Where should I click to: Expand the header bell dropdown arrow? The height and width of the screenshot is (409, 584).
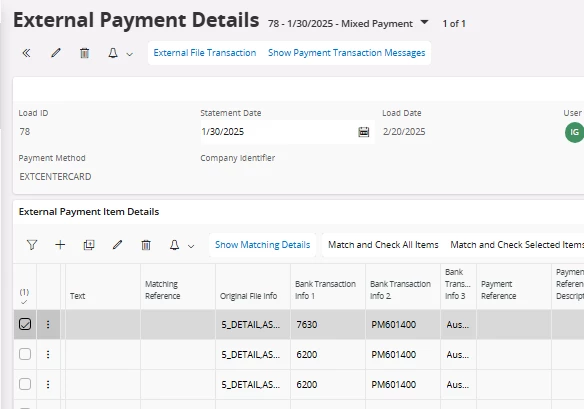coord(129,54)
